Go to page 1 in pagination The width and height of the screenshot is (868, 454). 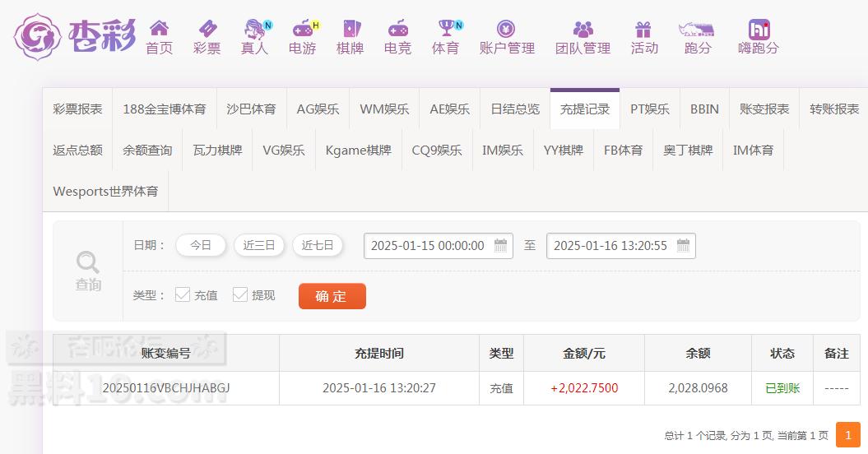click(x=847, y=434)
